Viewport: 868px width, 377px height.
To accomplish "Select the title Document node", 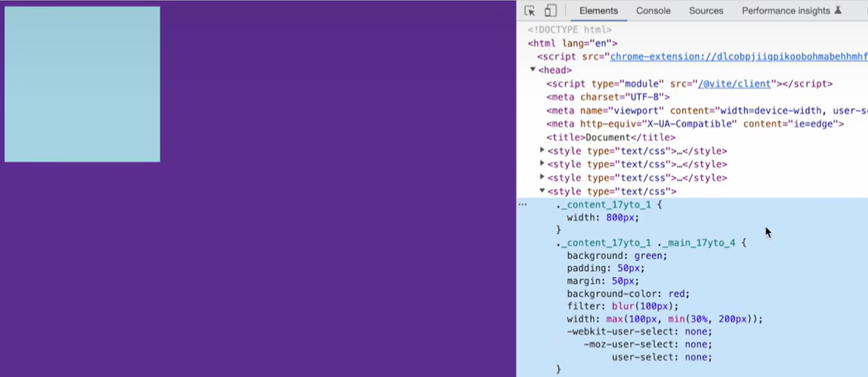I will pos(610,137).
